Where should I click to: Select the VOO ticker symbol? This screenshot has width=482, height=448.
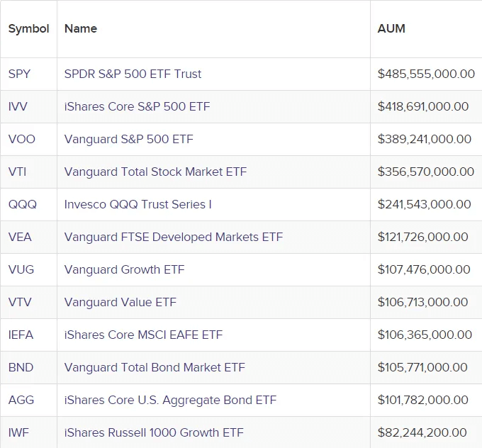(21, 139)
